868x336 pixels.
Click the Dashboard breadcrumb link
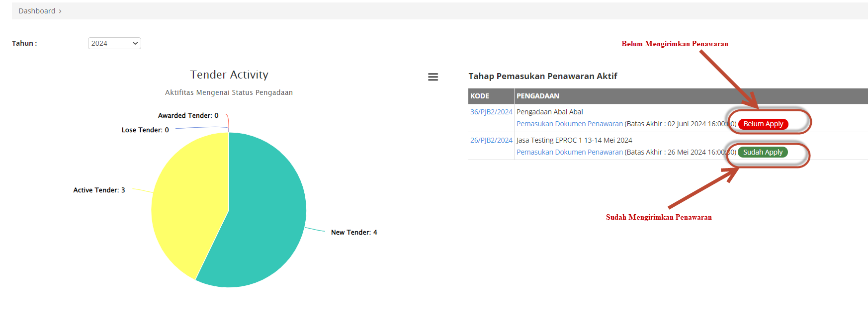click(x=37, y=11)
